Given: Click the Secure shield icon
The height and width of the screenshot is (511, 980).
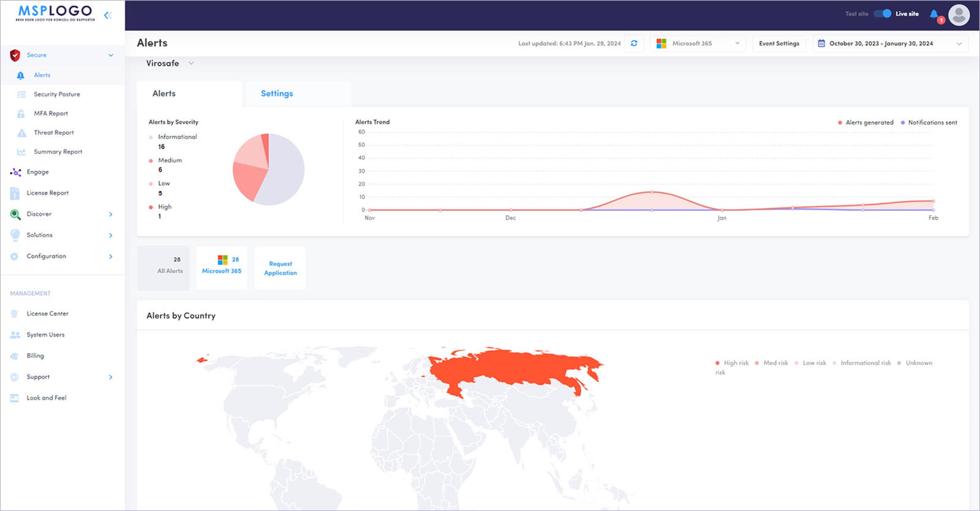Looking at the screenshot, I should coord(15,55).
